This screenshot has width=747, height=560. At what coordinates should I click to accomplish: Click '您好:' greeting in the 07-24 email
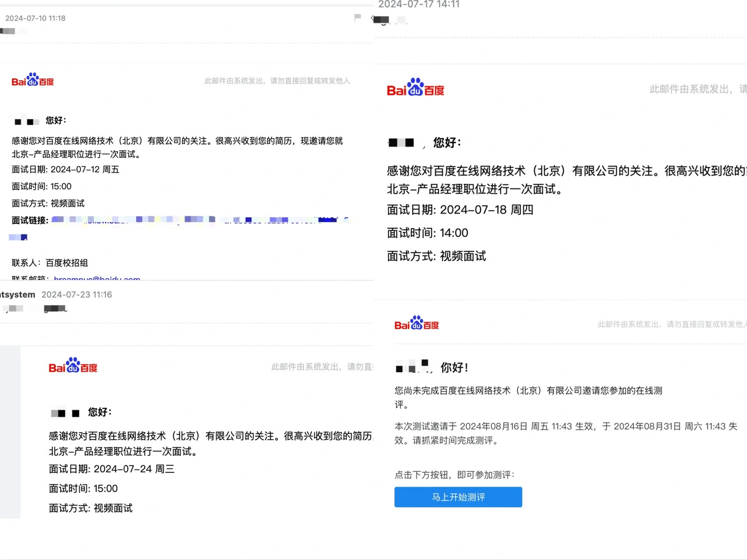[x=100, y=412]
